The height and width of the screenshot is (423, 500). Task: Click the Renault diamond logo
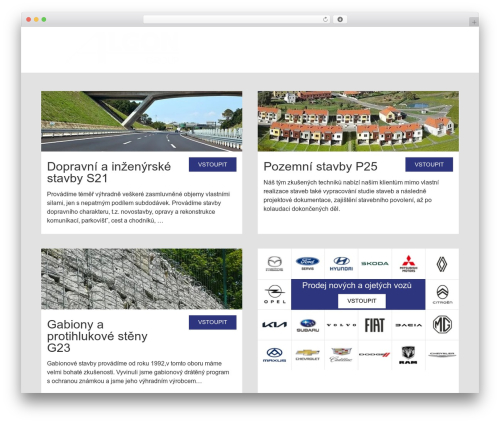pyautogui.click(x=442, y=264)
